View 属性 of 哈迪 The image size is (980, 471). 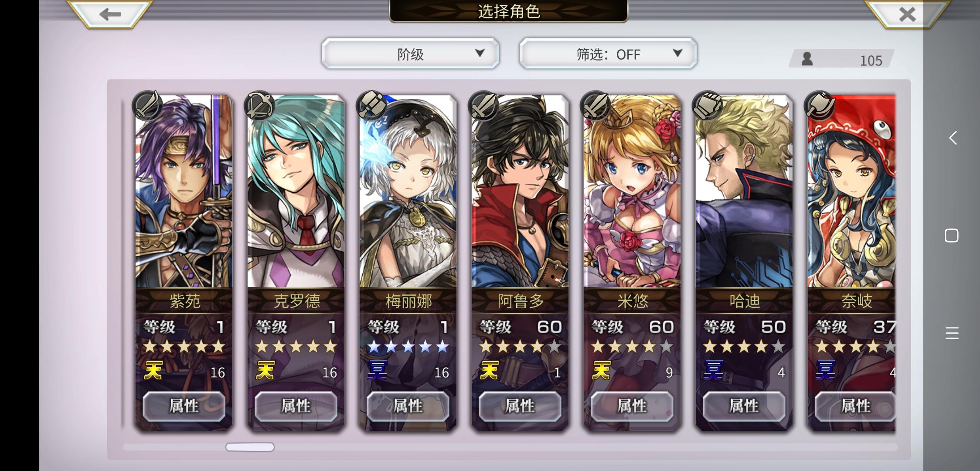click(744, 406)
